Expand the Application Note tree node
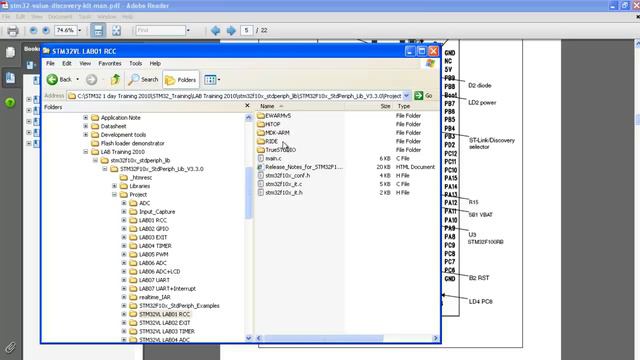This screenshot has width=640, height=360. point(86,118)
